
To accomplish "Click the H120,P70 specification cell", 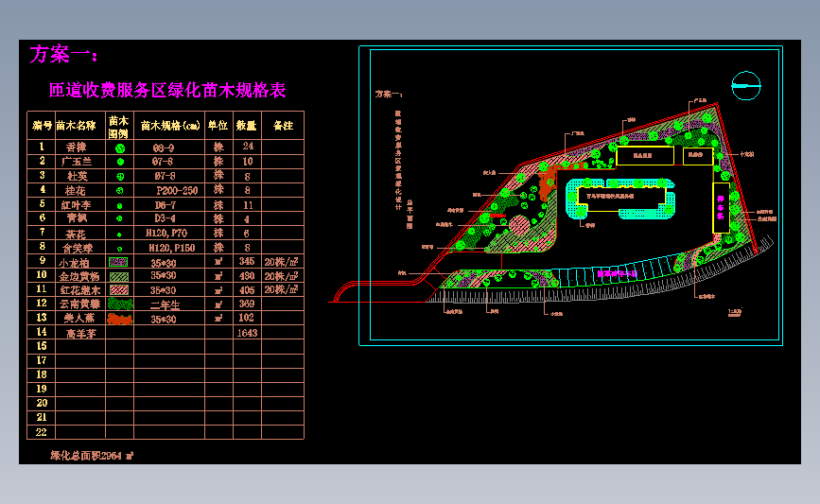I will coord(166,234).
